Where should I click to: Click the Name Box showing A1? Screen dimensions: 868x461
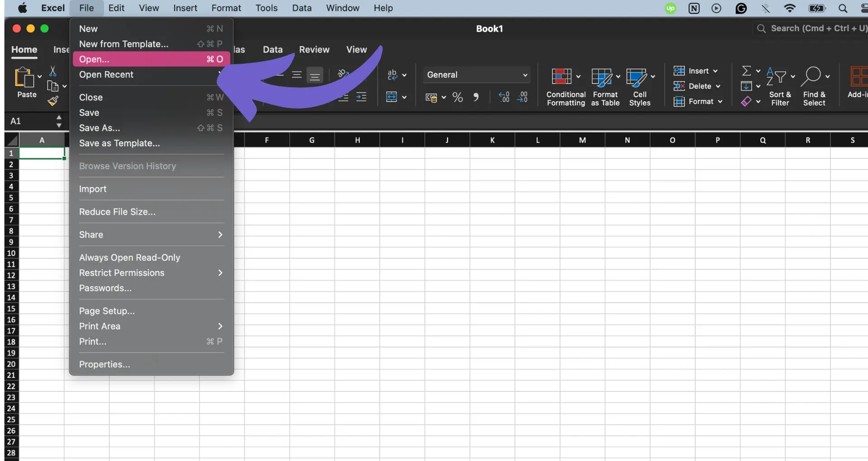[x=29, y=121]
